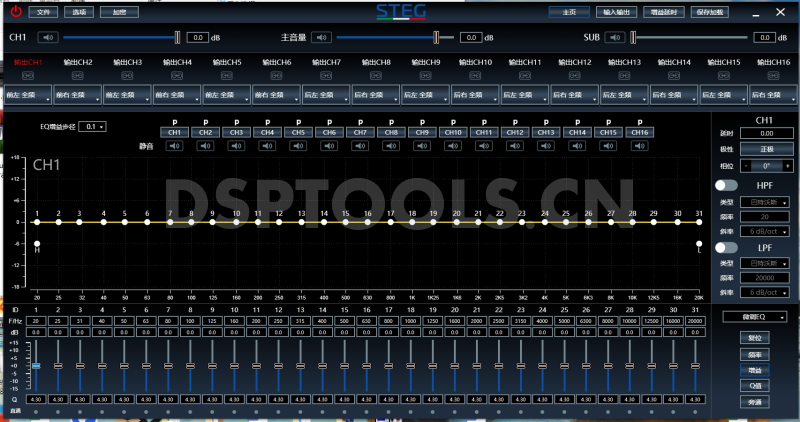The width and height of the screenshot is (800, 422).
Task: Mute CH1 using its speaker icon at top
Action: (x=48, y=37)
